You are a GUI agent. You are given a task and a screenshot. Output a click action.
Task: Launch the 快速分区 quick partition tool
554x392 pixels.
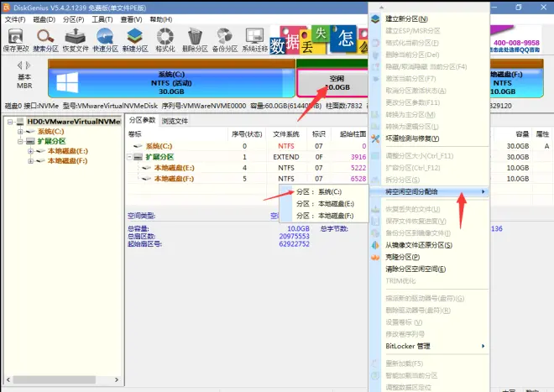pyautogui.click(x=105, y=40)
